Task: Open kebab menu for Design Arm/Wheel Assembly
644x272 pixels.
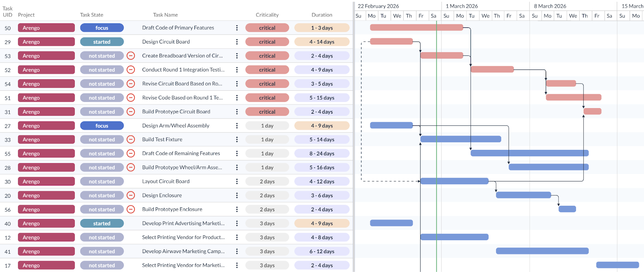Action: pos(237,126)
